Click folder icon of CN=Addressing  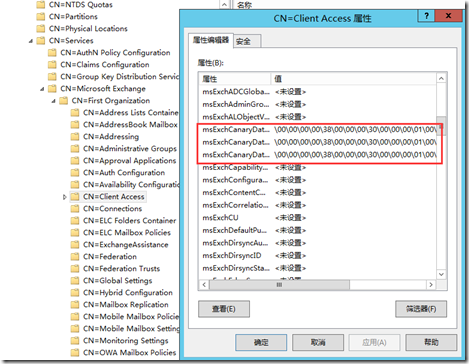pyautogui.click(x=75, y=137)
